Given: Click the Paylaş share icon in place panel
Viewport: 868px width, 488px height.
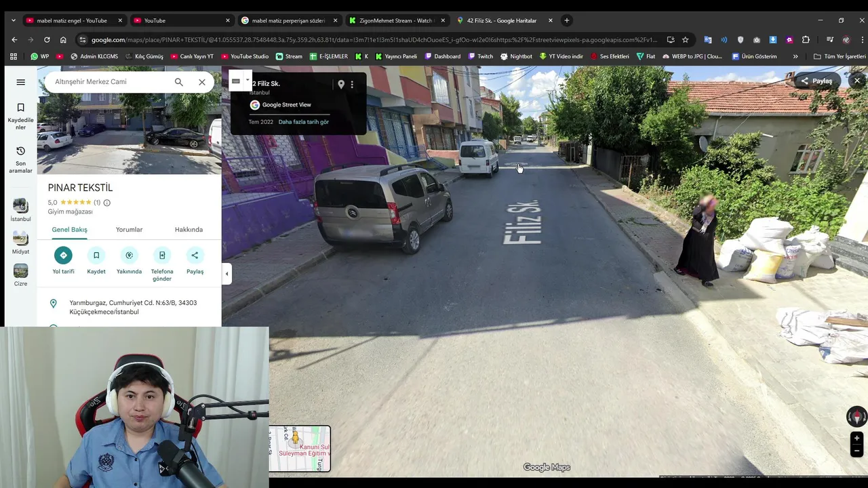Looking at the screenshot, I should click(195, 255).
